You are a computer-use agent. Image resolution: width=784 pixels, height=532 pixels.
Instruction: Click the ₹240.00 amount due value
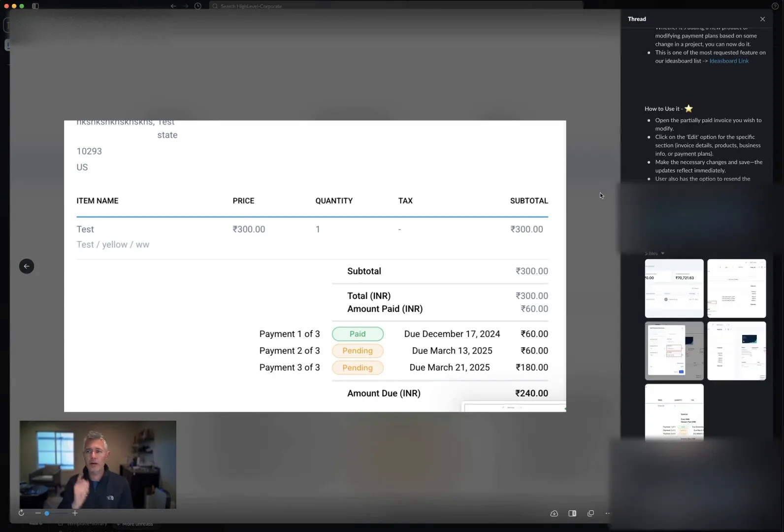(531, 393)
